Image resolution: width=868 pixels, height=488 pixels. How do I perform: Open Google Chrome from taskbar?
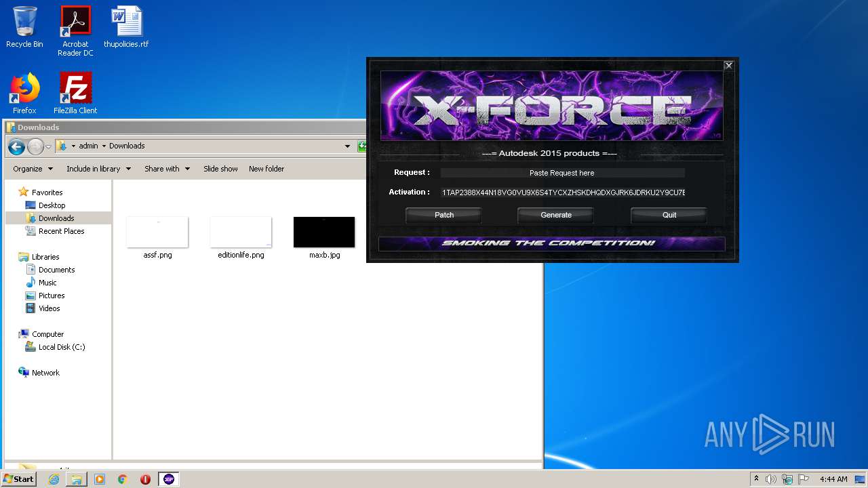click(122, 479)
